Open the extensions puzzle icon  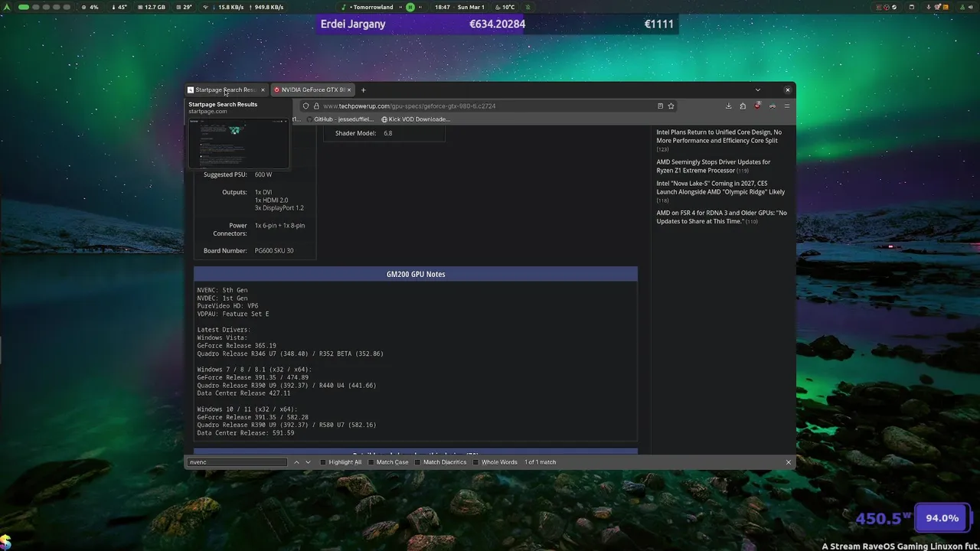click(743, 106)
